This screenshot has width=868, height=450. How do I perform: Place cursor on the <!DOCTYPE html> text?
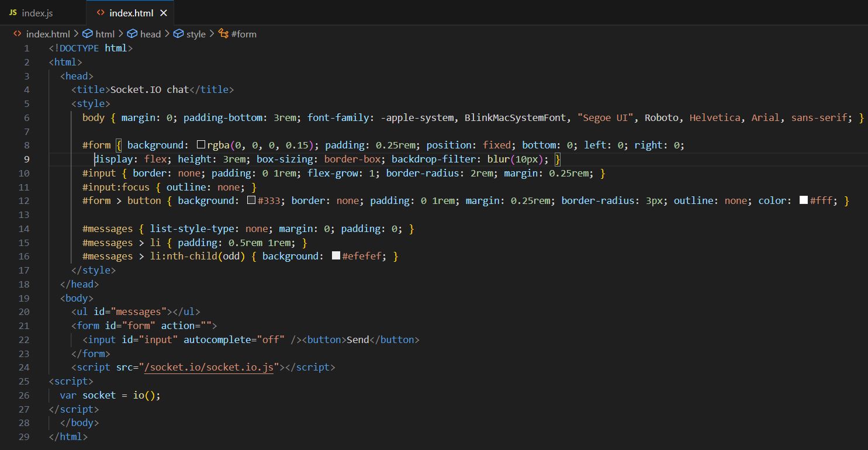pyautogui.click(x=91, y=48)
